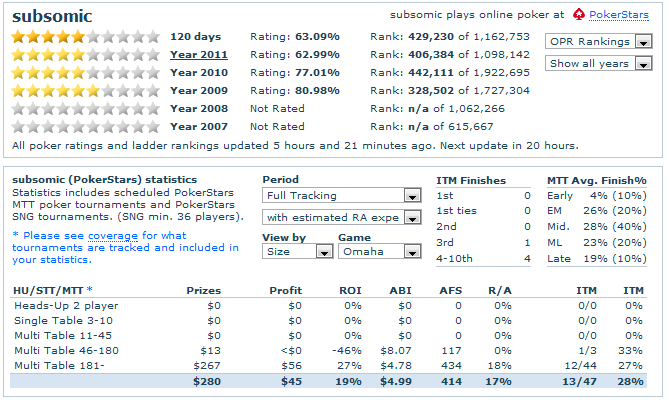Click the MTT Avg. Finish% heading
This screenshot has width=669, height=402.
coord(597,181)
